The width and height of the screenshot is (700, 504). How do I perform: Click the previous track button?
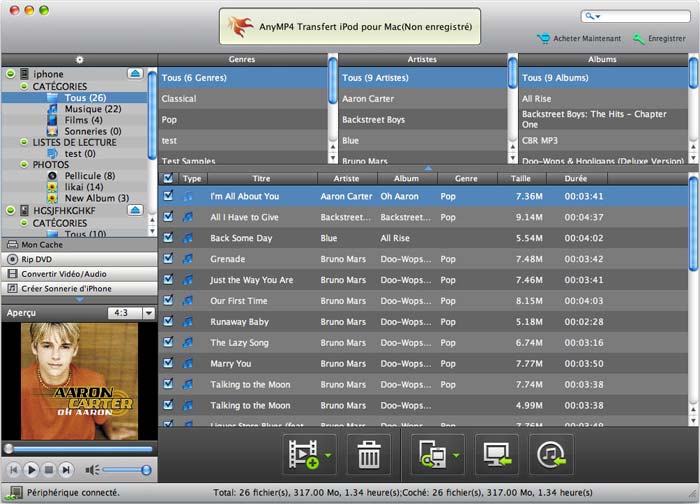pos(14,470)
